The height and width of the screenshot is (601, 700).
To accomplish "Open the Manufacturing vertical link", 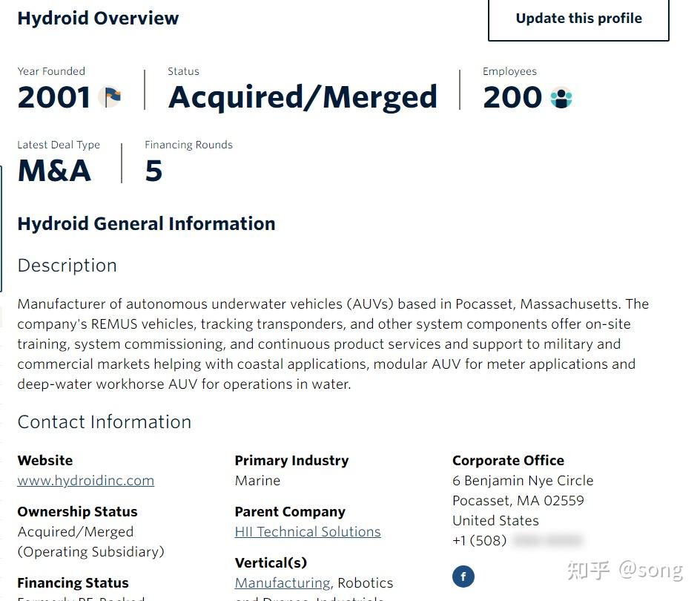I will 283,583.
